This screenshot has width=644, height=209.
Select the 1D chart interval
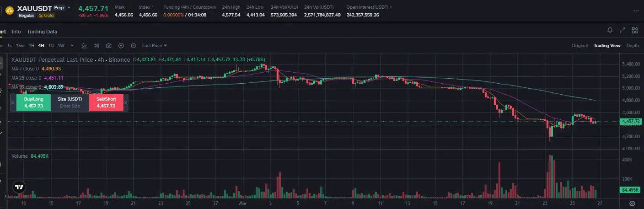pyautogui.click(x=51, y=46)
